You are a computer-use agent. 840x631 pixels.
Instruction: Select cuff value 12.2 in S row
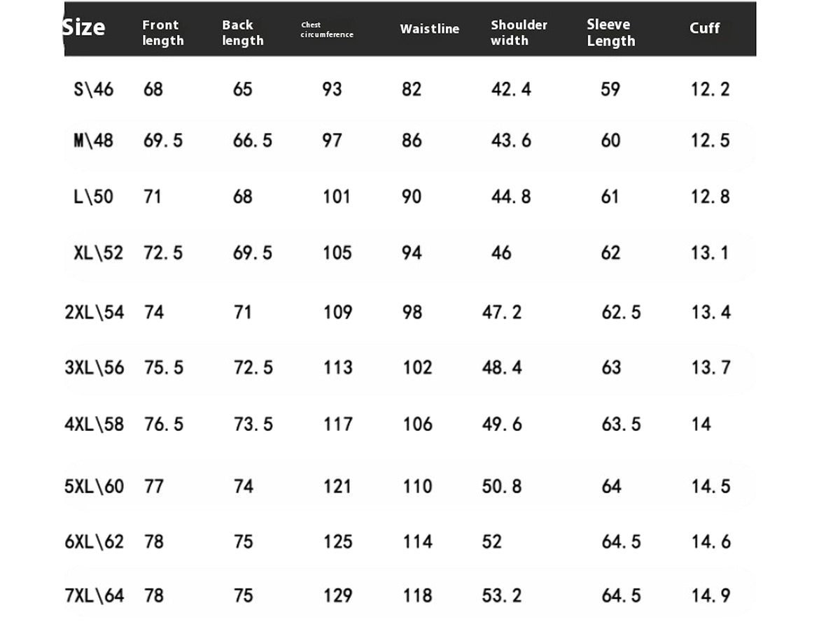click(x=710, y=90)
